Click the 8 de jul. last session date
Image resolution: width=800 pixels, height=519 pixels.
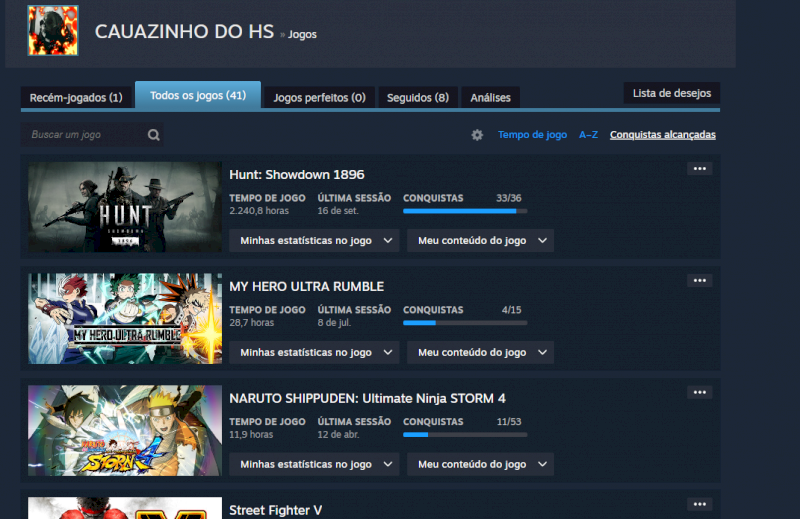coord(334,323)
